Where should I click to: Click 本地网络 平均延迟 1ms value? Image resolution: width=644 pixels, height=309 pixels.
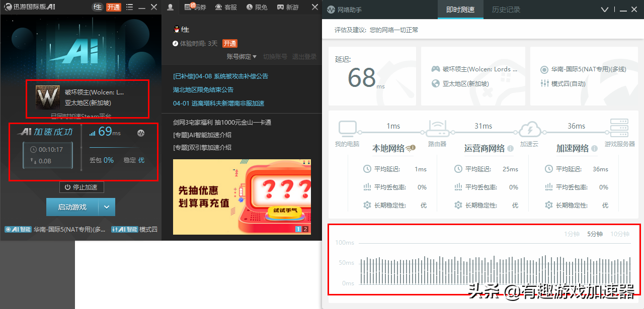(x=421, y=169)
